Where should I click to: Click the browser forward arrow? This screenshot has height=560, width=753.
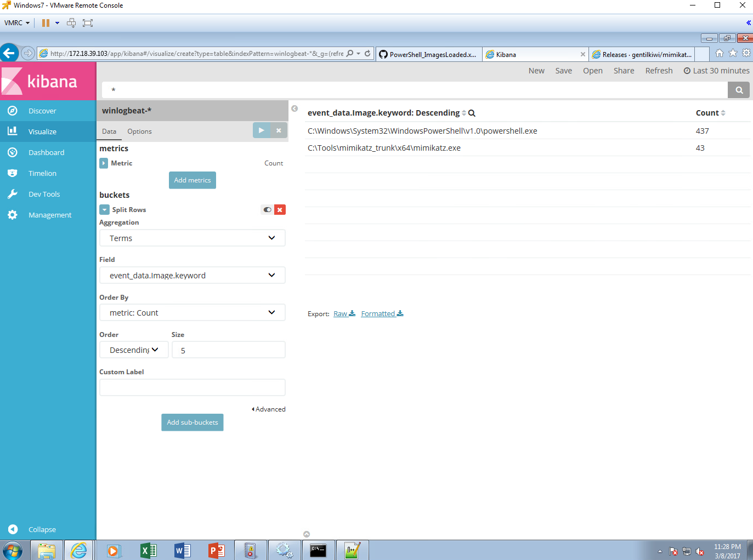point(27,53)
